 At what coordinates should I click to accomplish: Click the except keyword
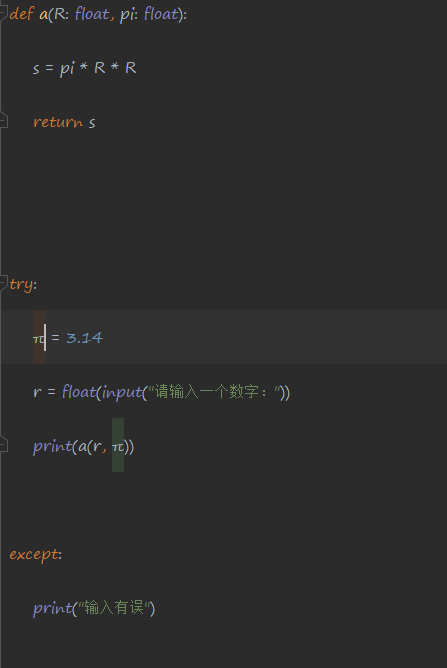pos(34,555)
